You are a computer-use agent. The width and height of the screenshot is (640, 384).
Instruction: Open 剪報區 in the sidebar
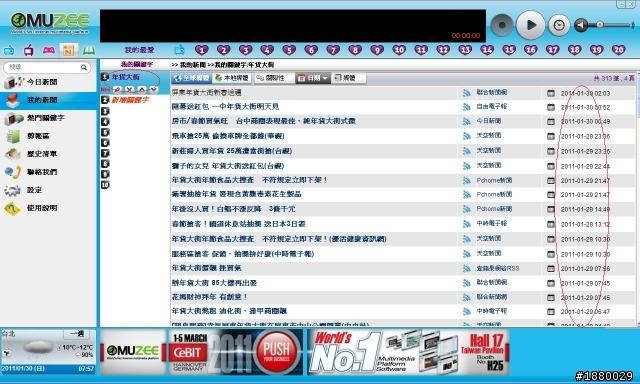49,136
